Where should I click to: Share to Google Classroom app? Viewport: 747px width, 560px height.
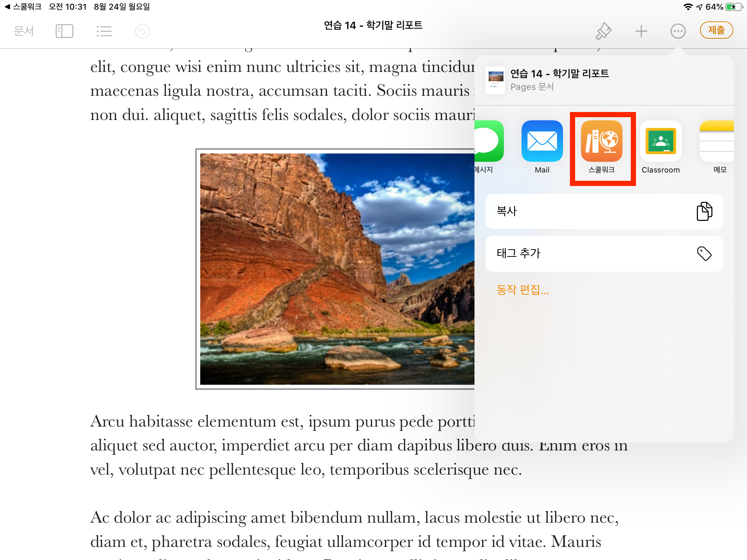tap(661, 141)
